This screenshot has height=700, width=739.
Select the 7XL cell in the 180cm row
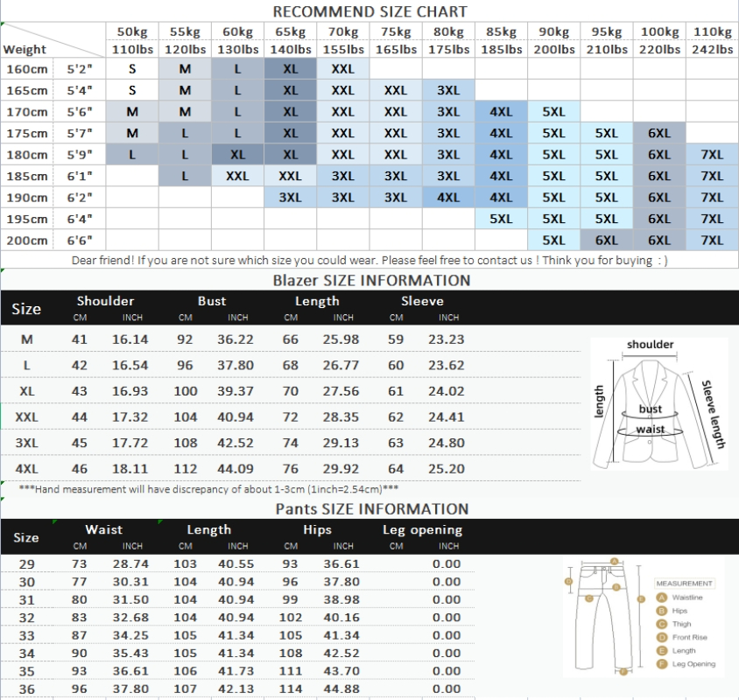point(712,155)
